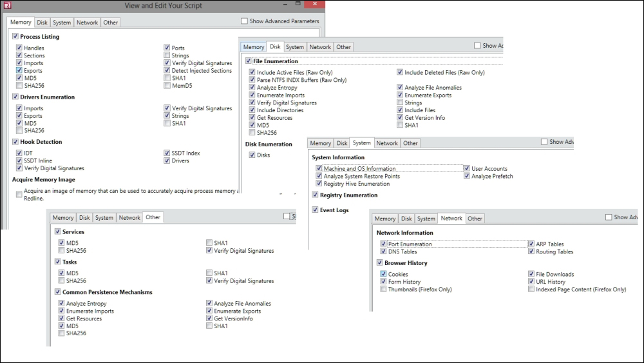644x363 pixels.
Task: Toggle the Hook Detection checkbox
Action: [15, 141]
